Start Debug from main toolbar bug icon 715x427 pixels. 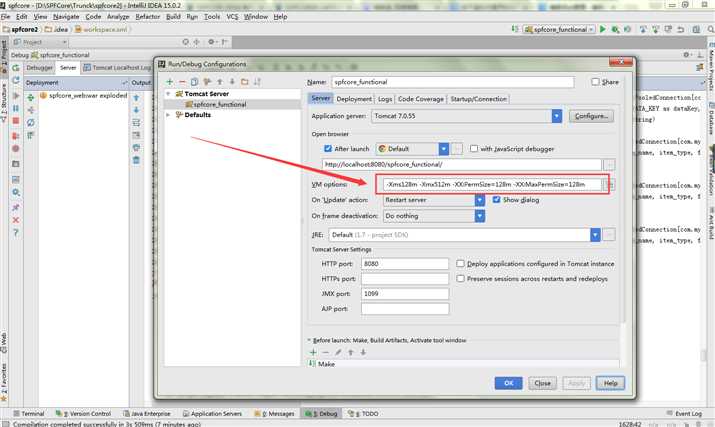[615, 29]
